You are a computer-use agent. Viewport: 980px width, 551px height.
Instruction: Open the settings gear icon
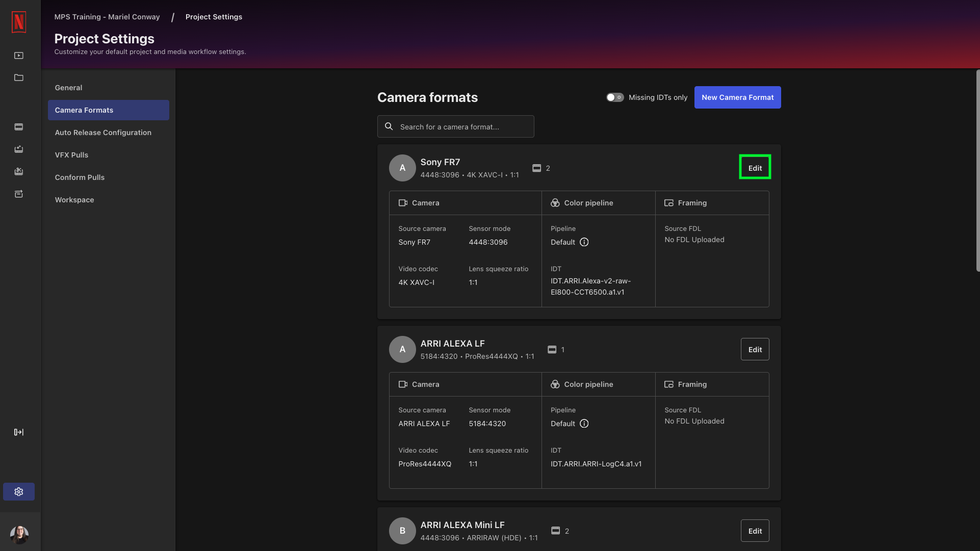[19, 492]
